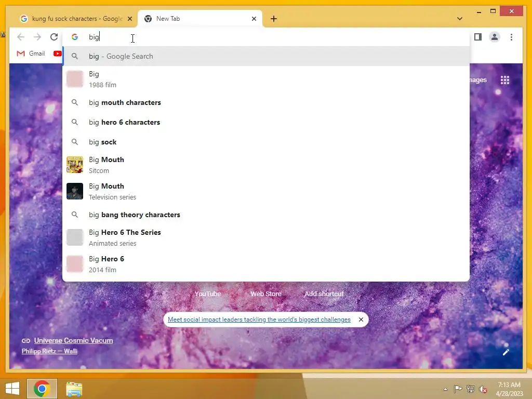Customize Chrome with the pencil icon
532x399 pixels.
506,352
